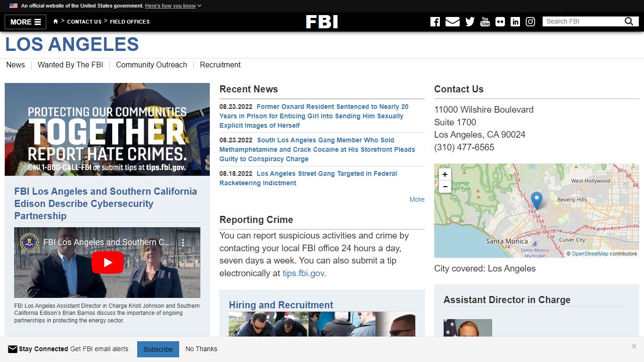Open FBI LinkedIn icon
The width and height of the screenshot is (644, 362).
point(515,22)
